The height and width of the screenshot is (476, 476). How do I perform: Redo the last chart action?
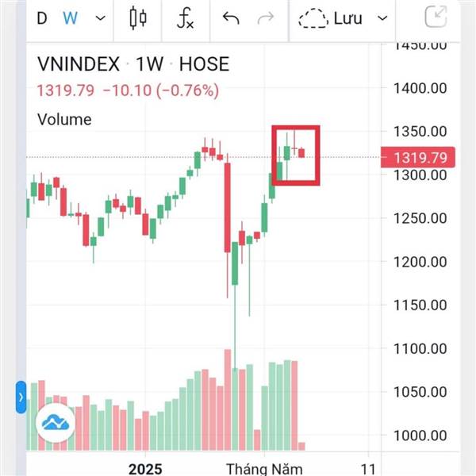coord(266,18)
